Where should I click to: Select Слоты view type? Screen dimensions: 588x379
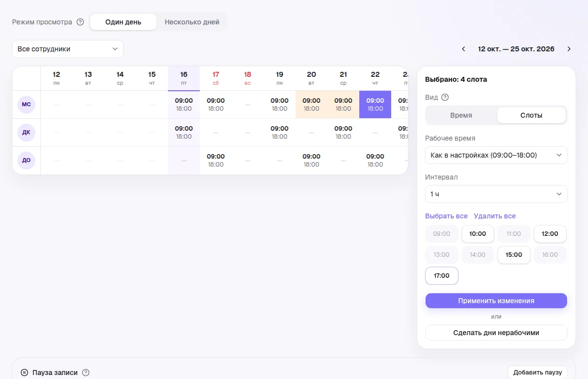point(531,115)
